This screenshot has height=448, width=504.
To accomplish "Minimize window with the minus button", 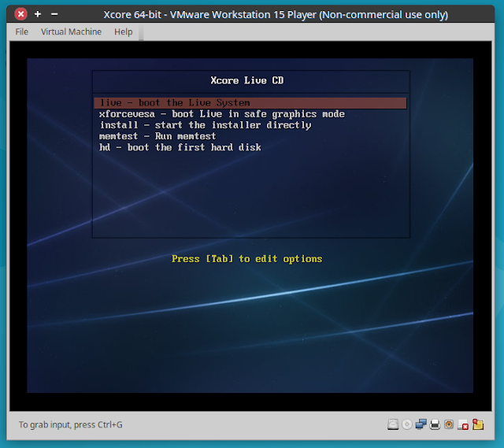I will [54, 14].
